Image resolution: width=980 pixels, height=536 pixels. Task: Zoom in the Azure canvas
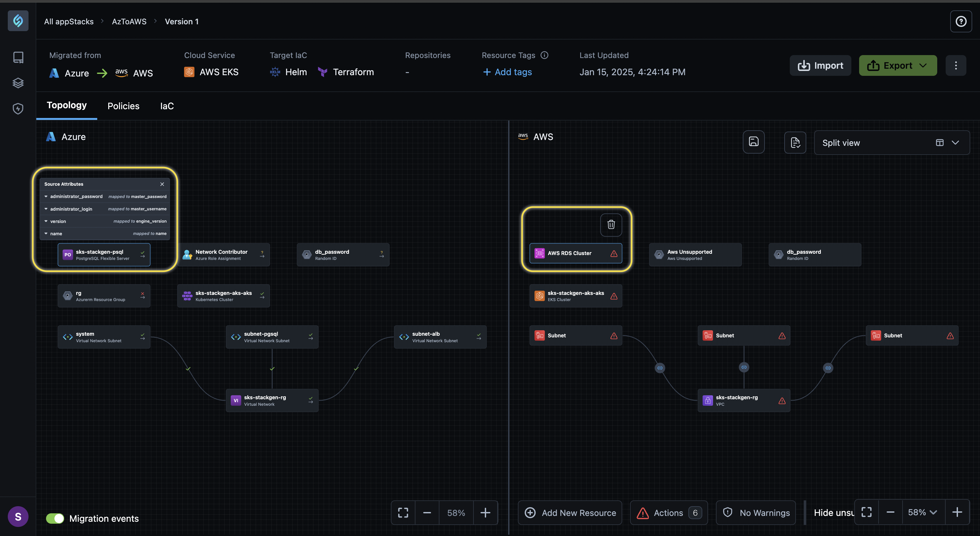coord(485,512)
